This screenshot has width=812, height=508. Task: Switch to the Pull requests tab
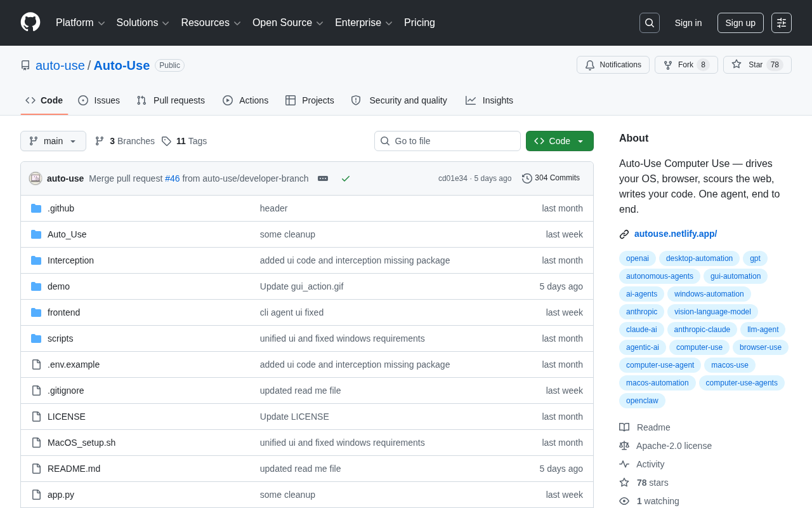coord(171,100)
